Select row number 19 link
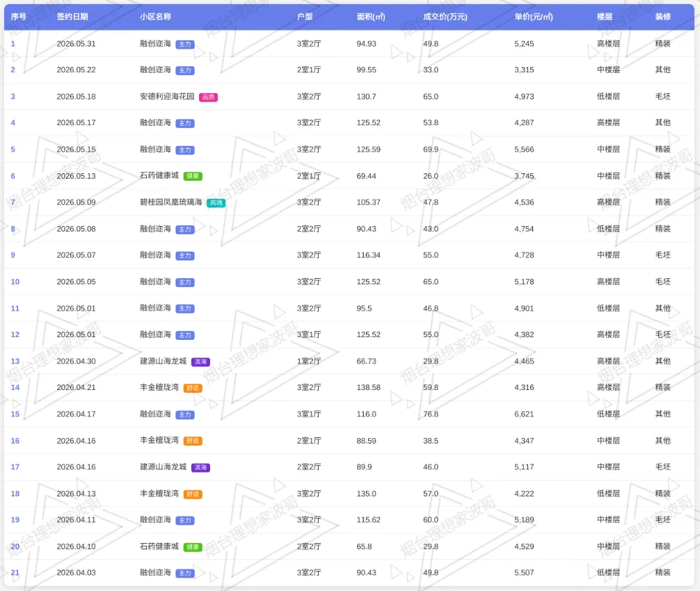Viewport: 700px width, 591px height. pos(15,519)
